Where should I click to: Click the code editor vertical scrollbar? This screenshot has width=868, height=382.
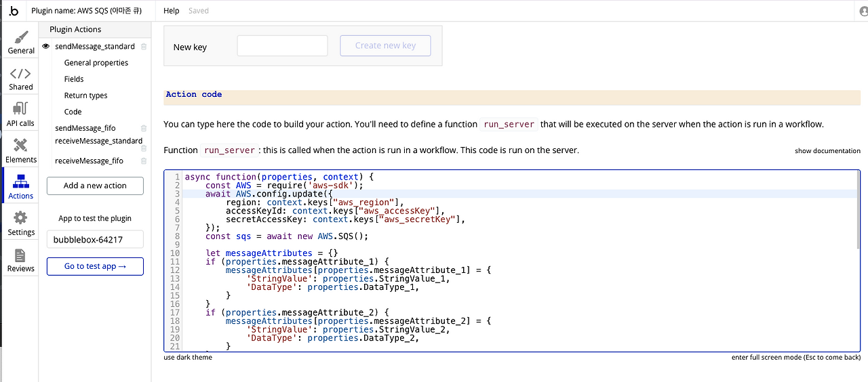tap(858, 211)
